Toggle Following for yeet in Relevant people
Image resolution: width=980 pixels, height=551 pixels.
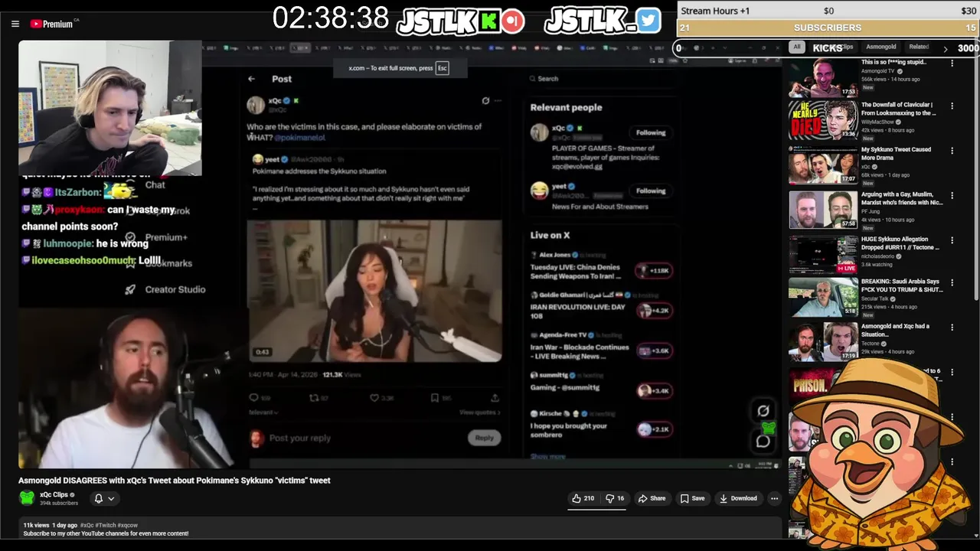(x=651, y=191)
